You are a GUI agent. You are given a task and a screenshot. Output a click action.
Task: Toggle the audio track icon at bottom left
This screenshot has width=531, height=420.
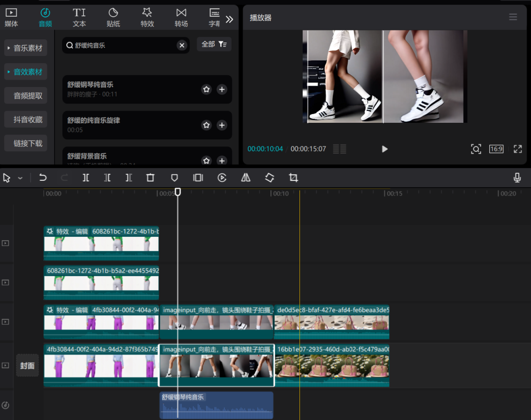point(5,405)
